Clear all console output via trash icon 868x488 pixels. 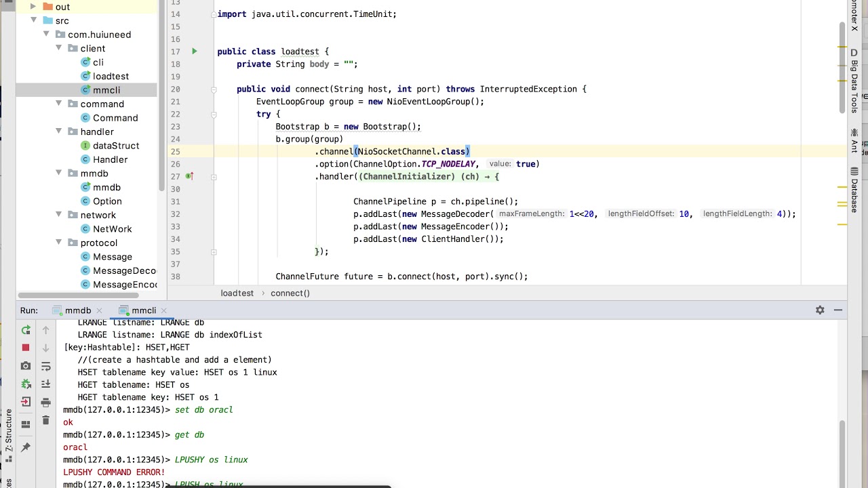45,420
